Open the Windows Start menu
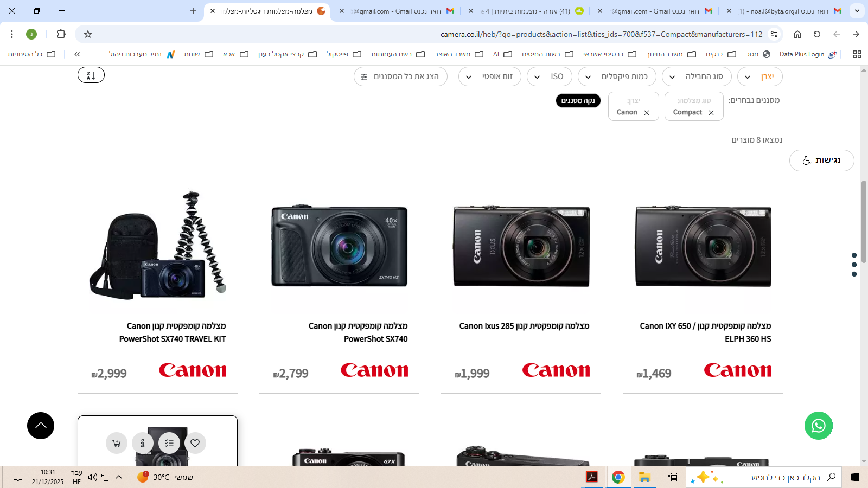This screenshot has height=488, width=868. point(855,477)
